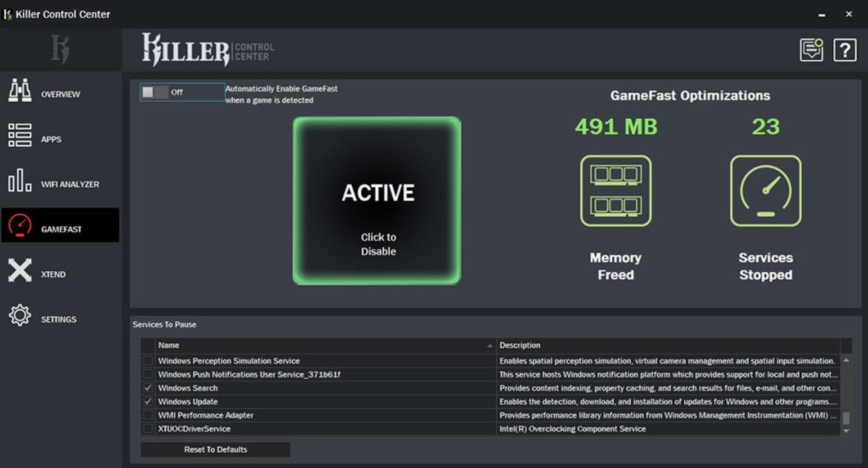Image resolution: width=868 pixels, height=468 pixels.
Task: Open the Settings gear icon
Action: 20,315
